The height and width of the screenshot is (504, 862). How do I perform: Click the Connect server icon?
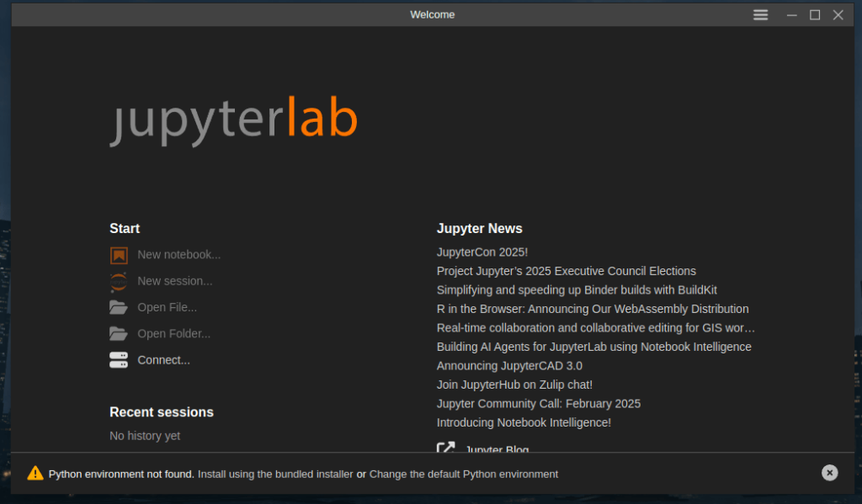pyautogui.click(x=119, y=360)
